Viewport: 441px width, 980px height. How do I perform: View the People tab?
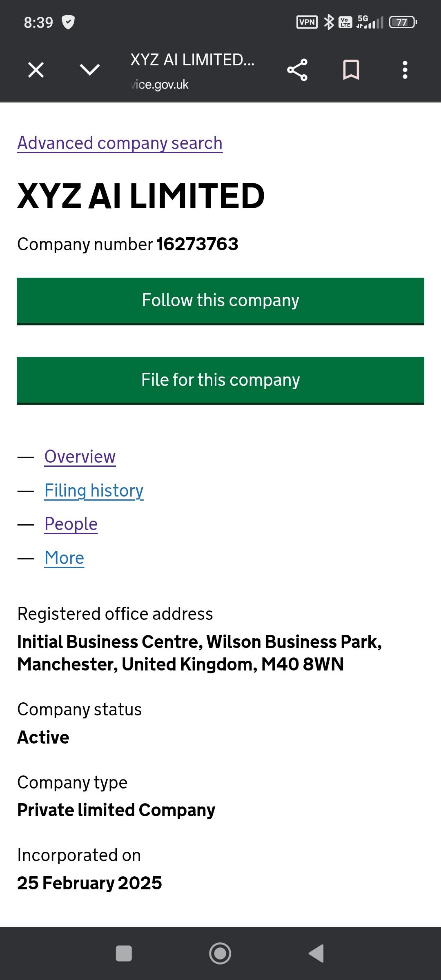coord(71,524)
